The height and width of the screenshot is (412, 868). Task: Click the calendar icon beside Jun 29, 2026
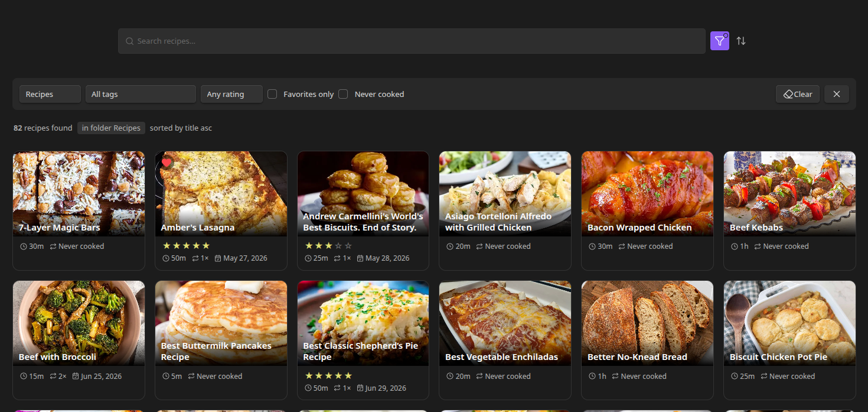(x=360, y=388)
